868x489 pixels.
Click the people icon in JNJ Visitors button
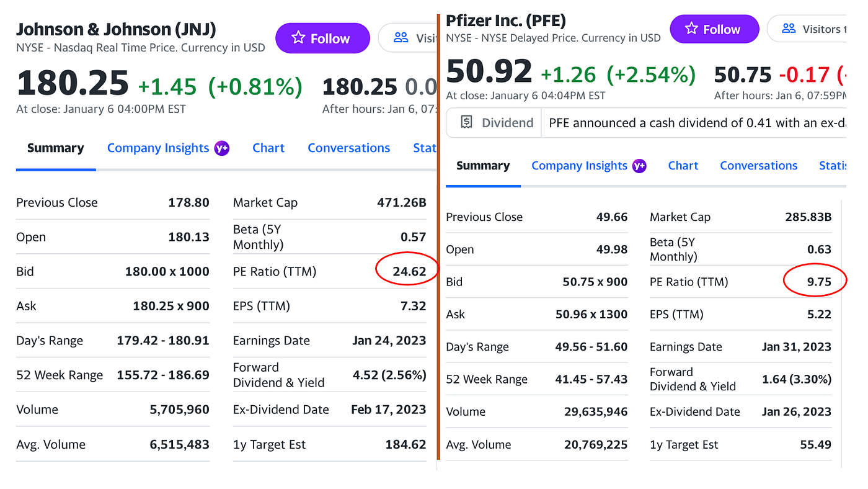(x=401, y=38)
